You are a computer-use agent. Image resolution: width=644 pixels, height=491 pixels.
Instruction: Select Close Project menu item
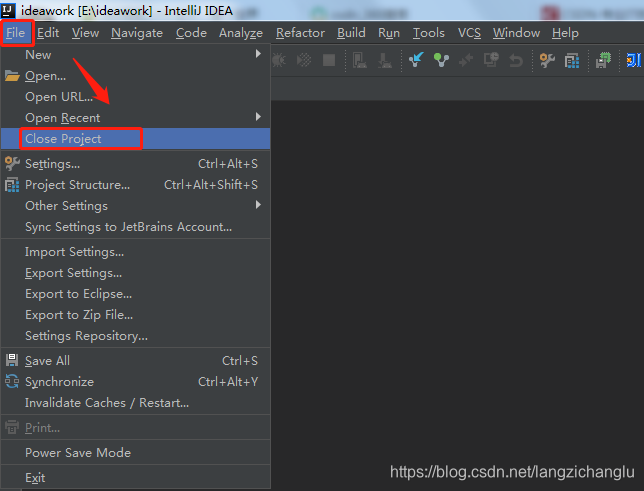(136, 138)
